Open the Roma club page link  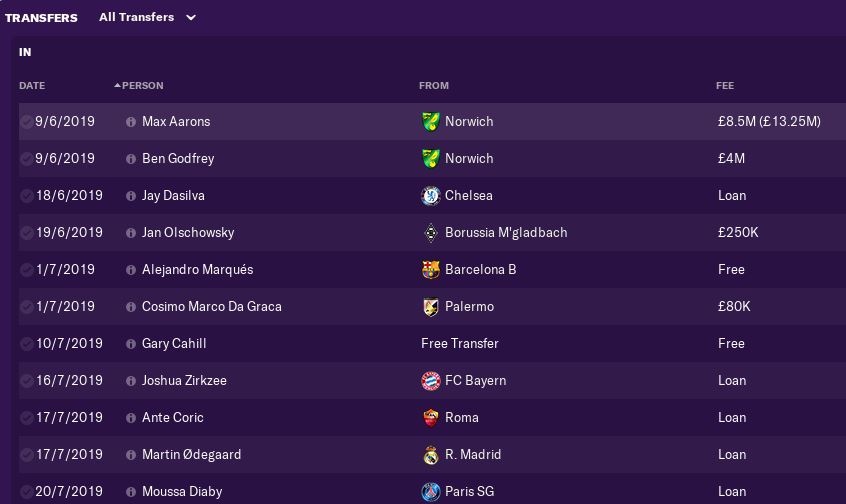[462, 418]
